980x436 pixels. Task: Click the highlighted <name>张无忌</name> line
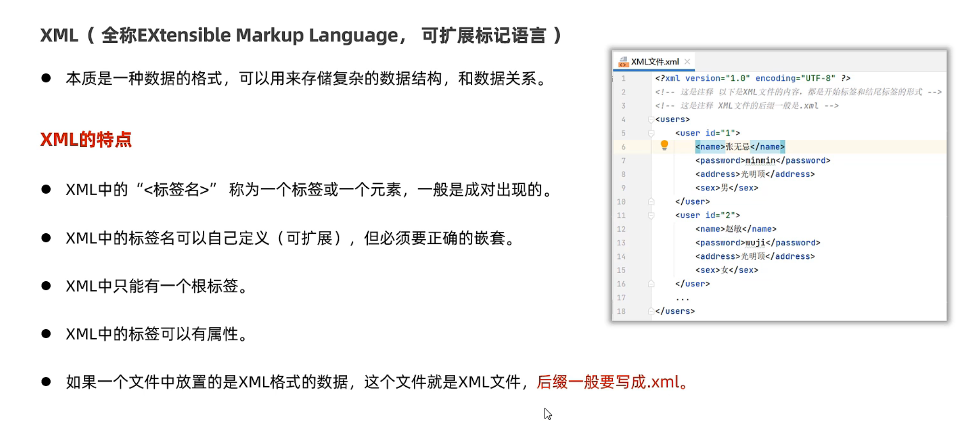[740, 147]
